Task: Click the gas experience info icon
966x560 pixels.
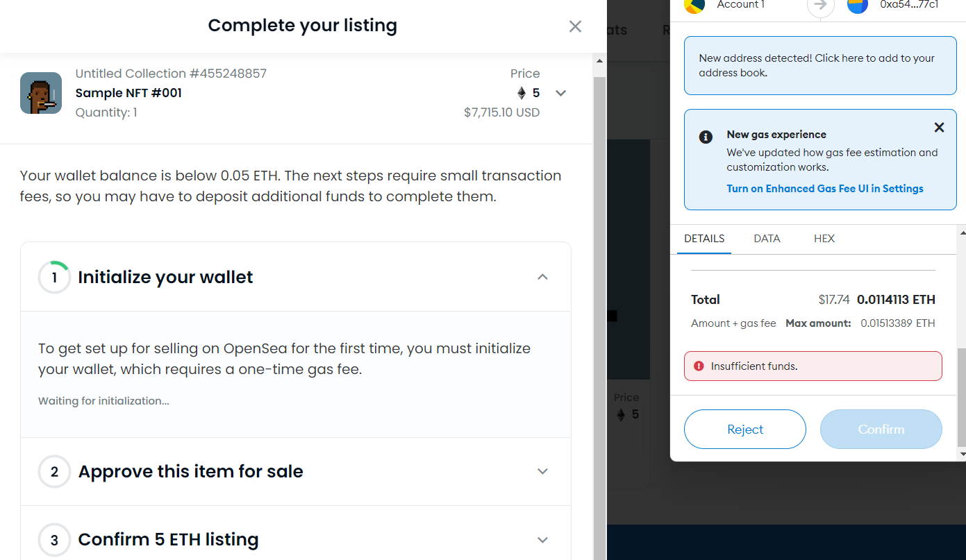Action: coord(706,137)
